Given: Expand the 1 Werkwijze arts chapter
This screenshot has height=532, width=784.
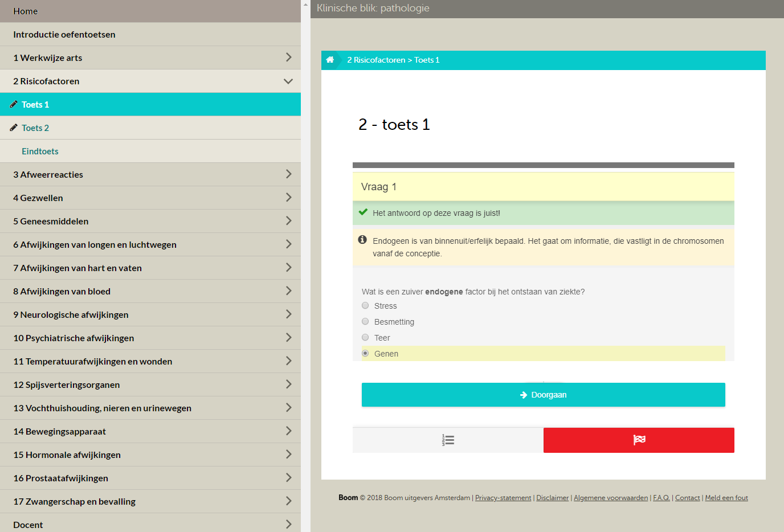Looking at the screenshot, I should pos(288,58).
